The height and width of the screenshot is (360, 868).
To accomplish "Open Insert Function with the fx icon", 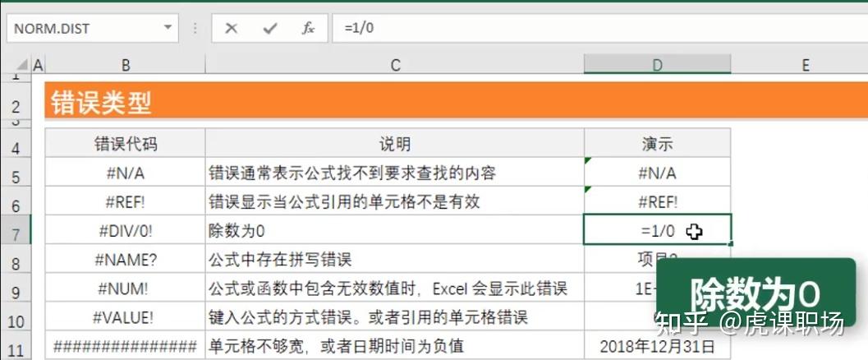I will 308,28.
